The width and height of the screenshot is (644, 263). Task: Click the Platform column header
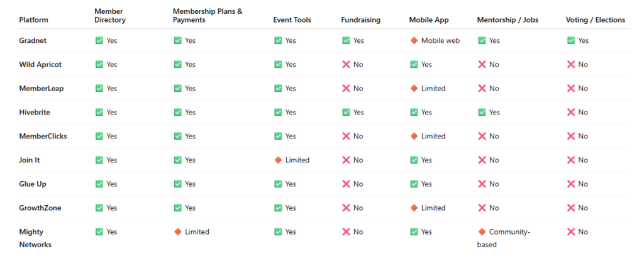click(x=34, y=20)
